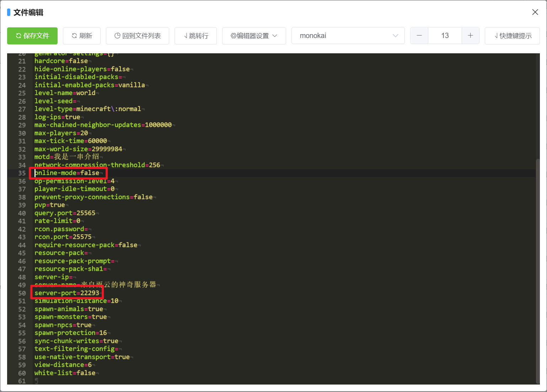Open the 跳转行 jump-to-line button
This screenshot has width=547, height=392.
[x=195, y=36]
